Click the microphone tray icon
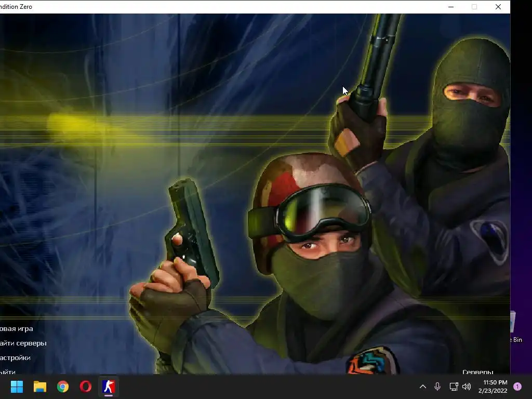 pos(437,387)
